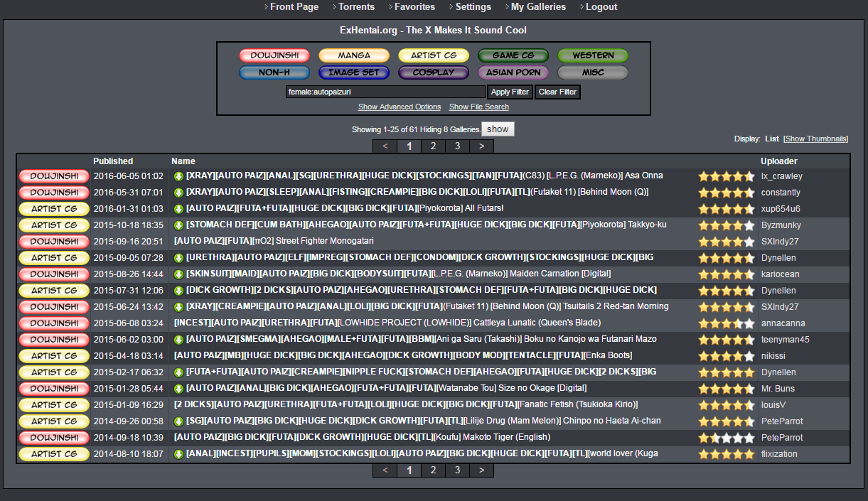Toggle the Misc category filter
Viewport: 868px width, 501px height.
(x=593, y=72)
